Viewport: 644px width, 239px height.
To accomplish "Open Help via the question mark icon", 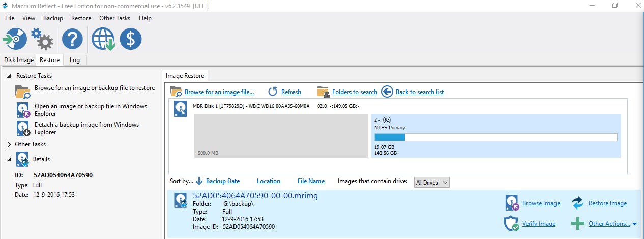I will point(72,39).
